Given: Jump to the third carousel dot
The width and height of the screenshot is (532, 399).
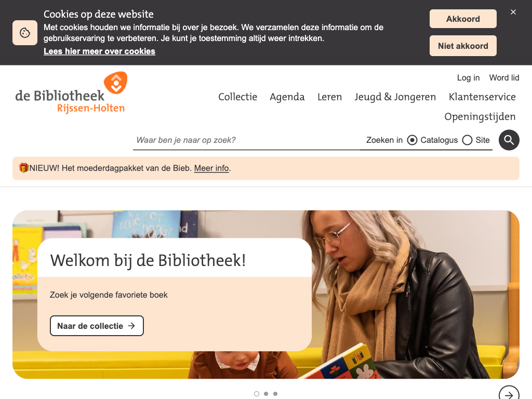Looking at the screenshot, I should (275, 394).
